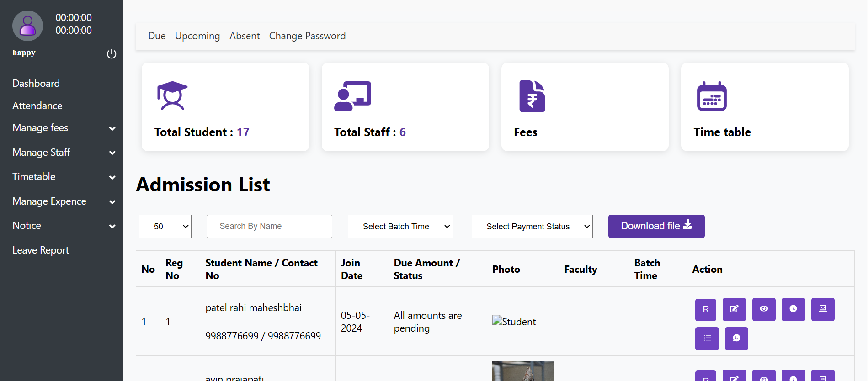
Task: Click the clock icon in first row actions
Action: 793,309
